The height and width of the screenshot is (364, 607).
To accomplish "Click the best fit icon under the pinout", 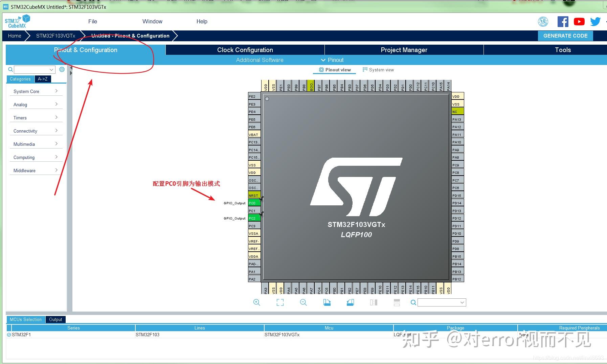I will tap(280, 302).
